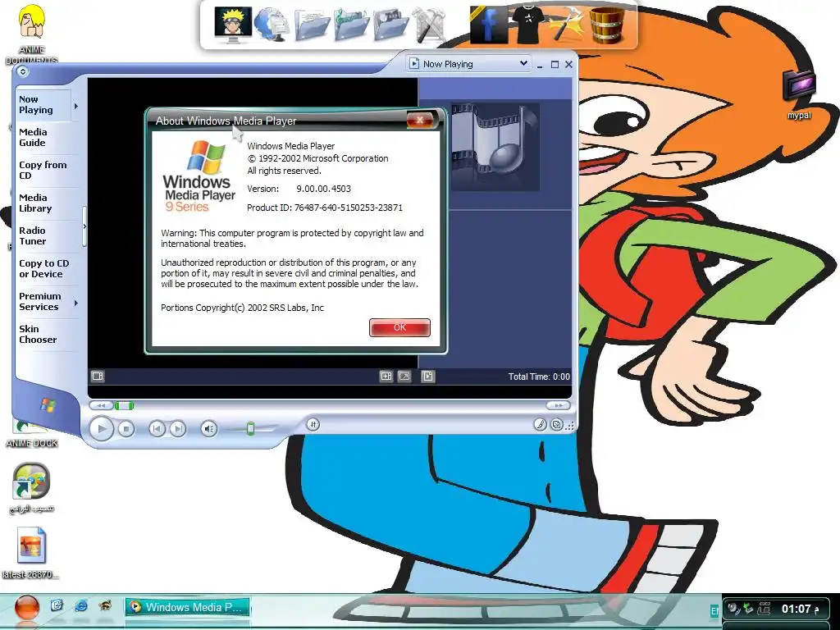Open the Now Playing tab

click(x=43, y=104)
